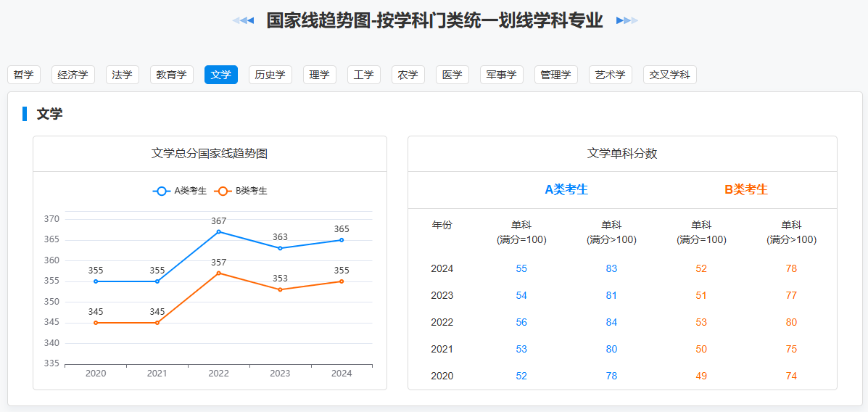Click the active 文学 tab

pos(221,75)
